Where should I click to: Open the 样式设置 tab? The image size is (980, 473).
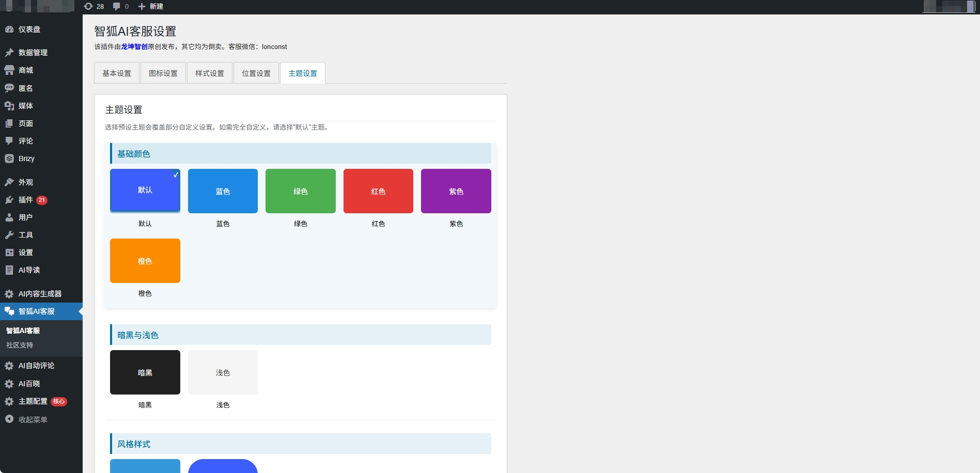(210, 73)
